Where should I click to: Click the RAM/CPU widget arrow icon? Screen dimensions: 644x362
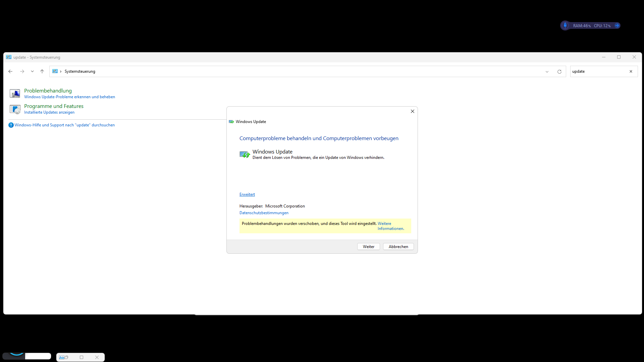617,25
